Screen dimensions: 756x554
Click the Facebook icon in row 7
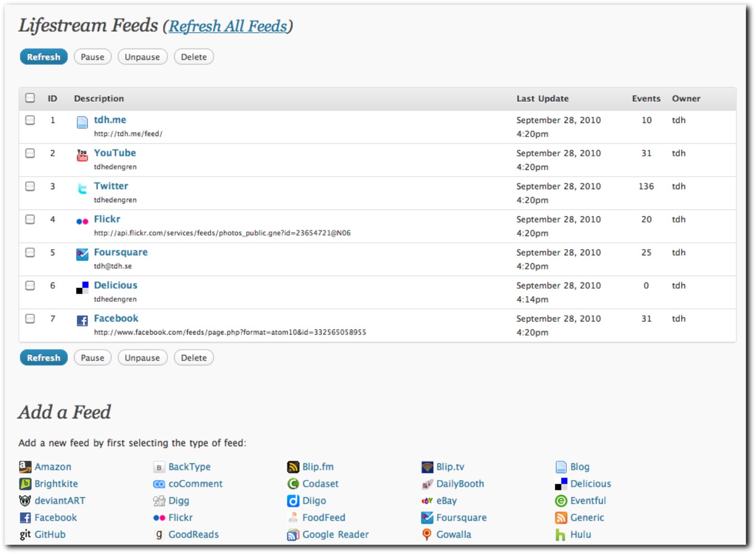click(82, 321)
